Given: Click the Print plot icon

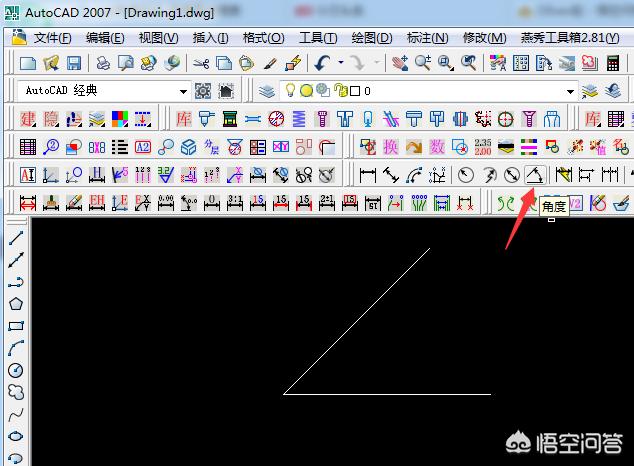Looking at the screenshot, I should pyautogui.click(x=103, y=63).
